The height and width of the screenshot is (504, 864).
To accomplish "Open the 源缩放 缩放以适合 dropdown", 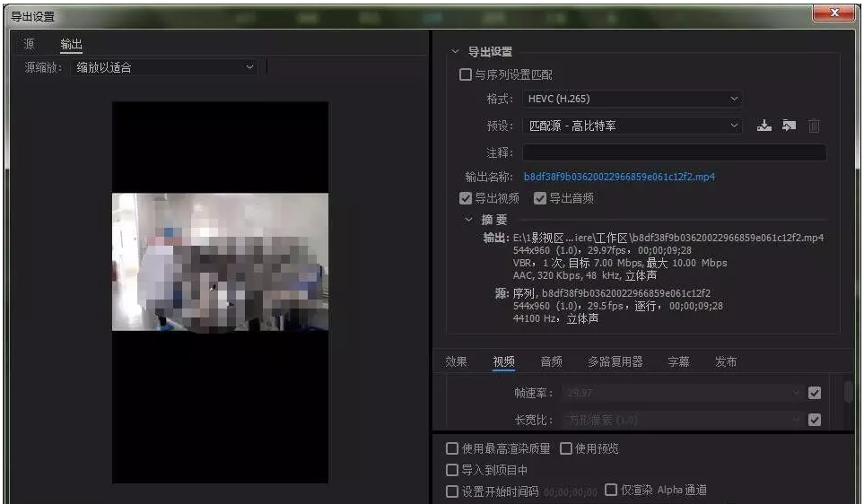I will coord(164,67).
